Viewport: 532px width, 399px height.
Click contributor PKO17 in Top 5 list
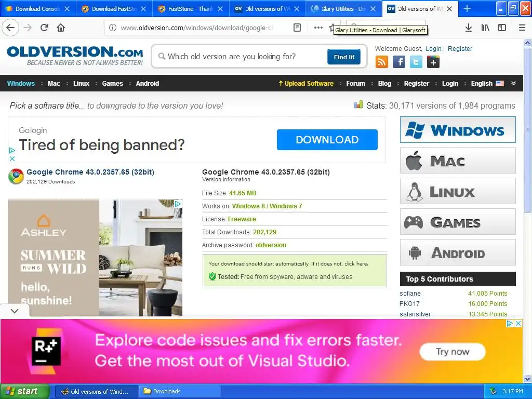point(409,303)
